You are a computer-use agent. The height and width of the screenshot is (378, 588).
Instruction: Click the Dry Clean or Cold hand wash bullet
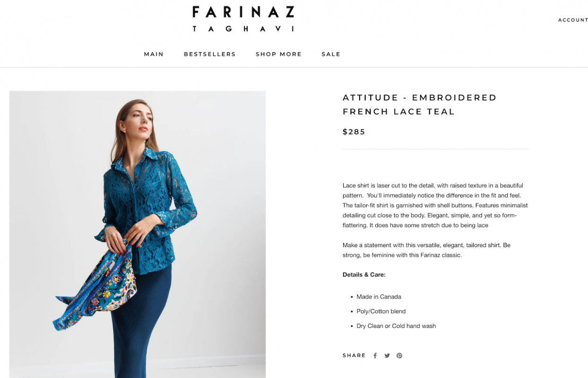[396, 326]
